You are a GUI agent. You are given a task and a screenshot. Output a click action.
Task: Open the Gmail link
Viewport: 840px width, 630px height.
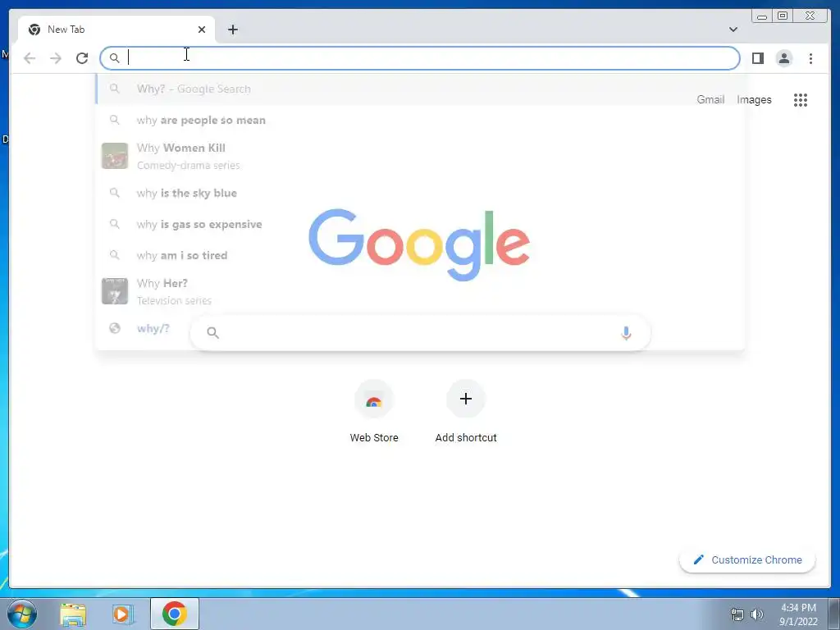[710, 99]
